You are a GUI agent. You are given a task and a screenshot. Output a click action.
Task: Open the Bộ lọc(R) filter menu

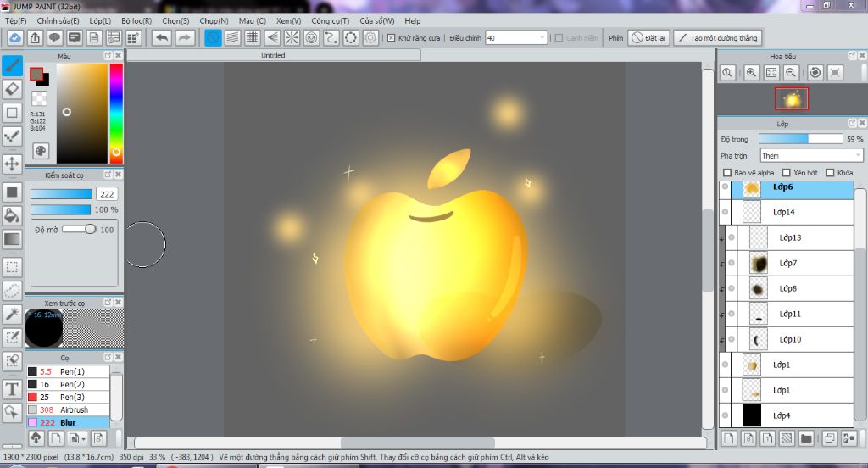pos(136,20)
